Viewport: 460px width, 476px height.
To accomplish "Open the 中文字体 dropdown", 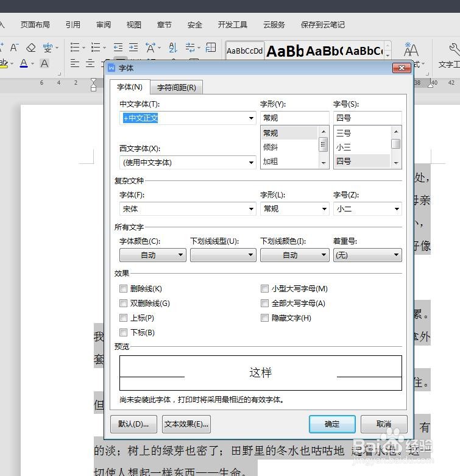I will point(251,118).
